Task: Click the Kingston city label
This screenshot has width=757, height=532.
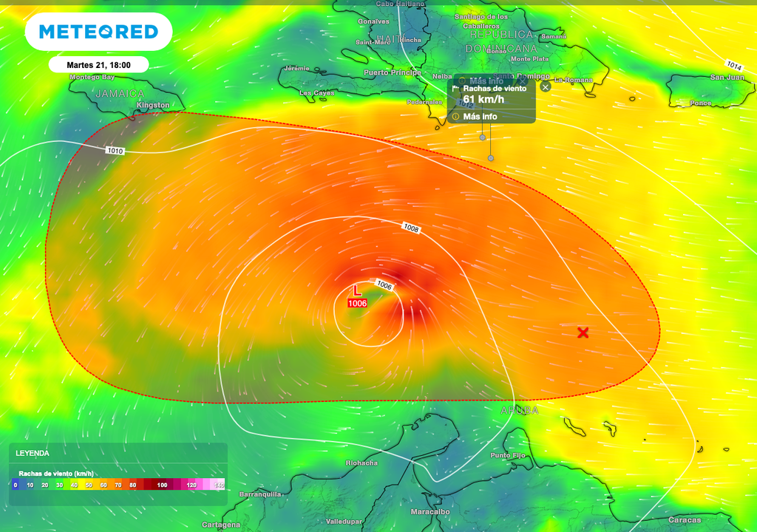Action: 153,106
